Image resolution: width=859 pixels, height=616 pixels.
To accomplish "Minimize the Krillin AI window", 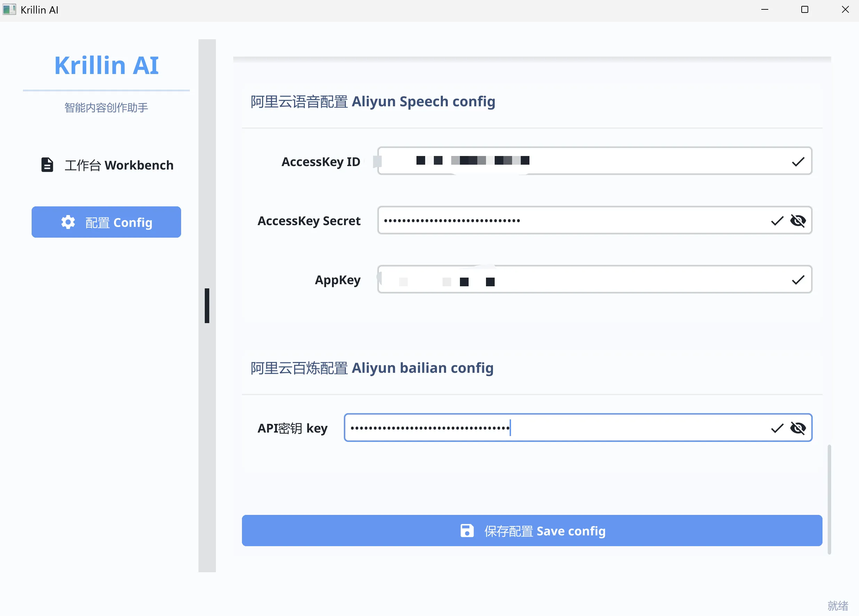I will click(765, 9).
